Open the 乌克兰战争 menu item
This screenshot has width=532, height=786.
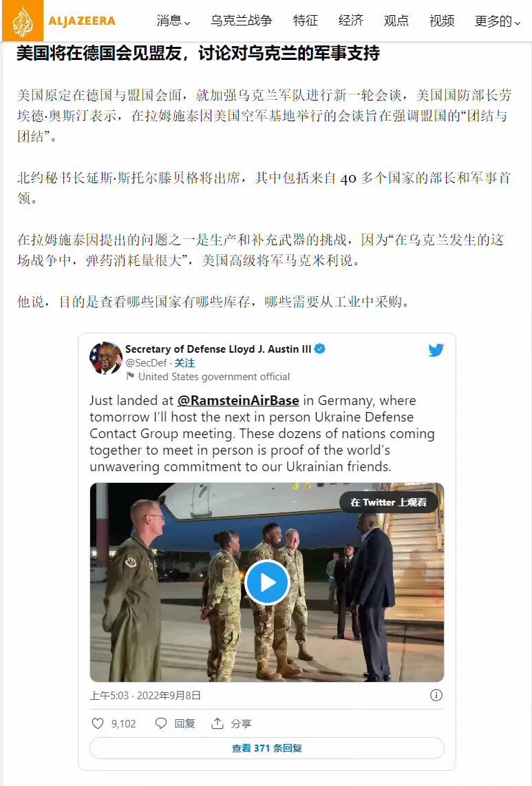[242, 21]
